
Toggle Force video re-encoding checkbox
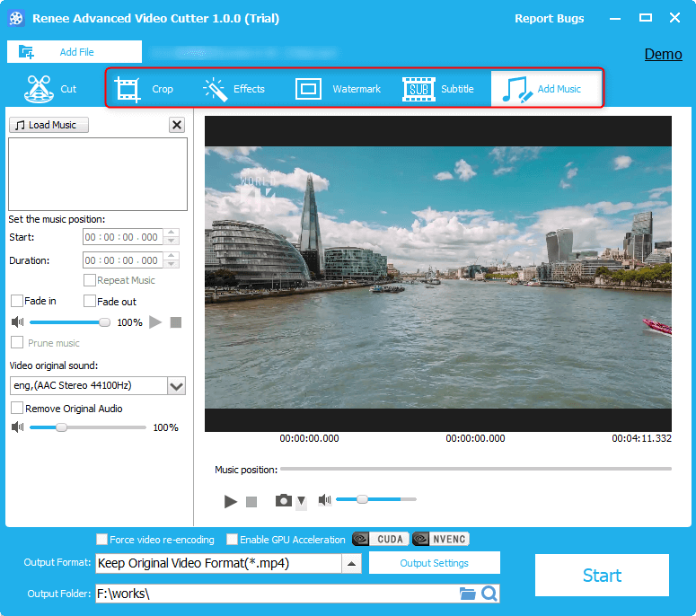101,540
